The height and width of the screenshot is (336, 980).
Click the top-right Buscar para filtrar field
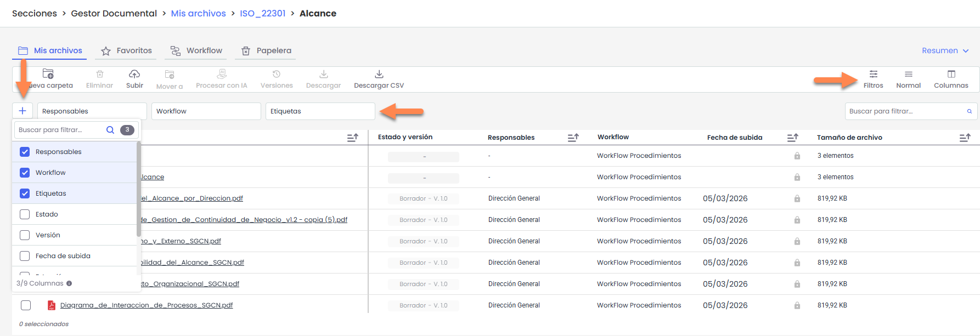click(x=905, y=111)
